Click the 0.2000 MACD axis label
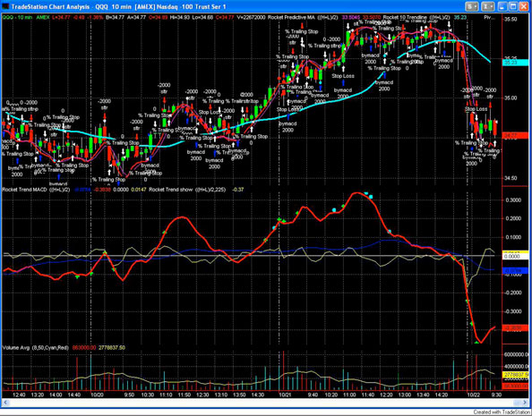The height and width of the screenshot is (416, 532). pyautogui.click(x=513, y=218)
